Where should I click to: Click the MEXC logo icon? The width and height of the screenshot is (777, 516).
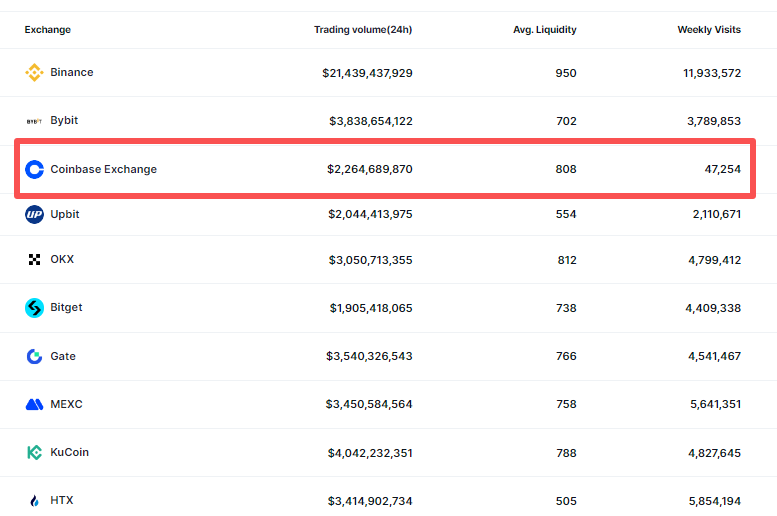tap(34, 405)
